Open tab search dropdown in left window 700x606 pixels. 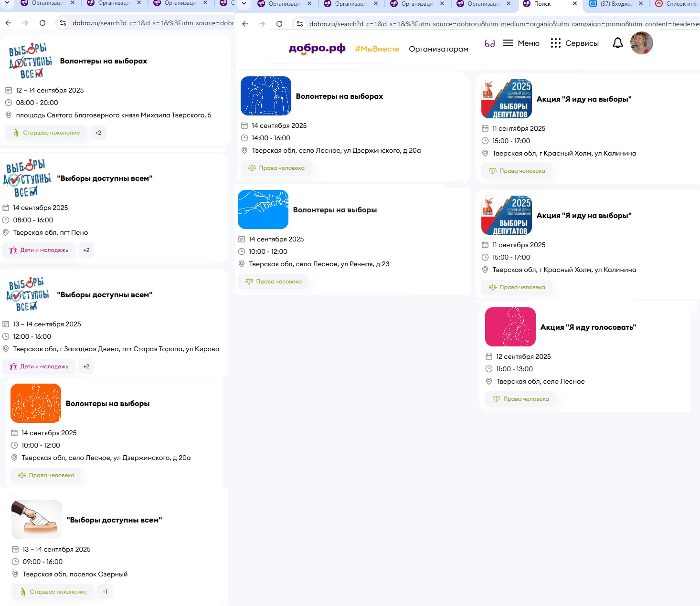click(x=7, y=3)
